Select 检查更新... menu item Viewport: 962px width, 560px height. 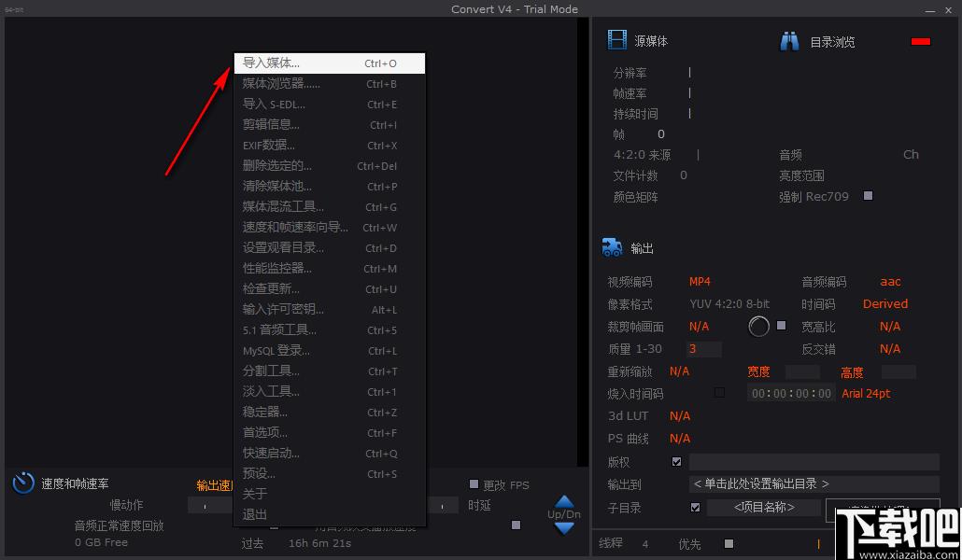[x=330, y=289]
